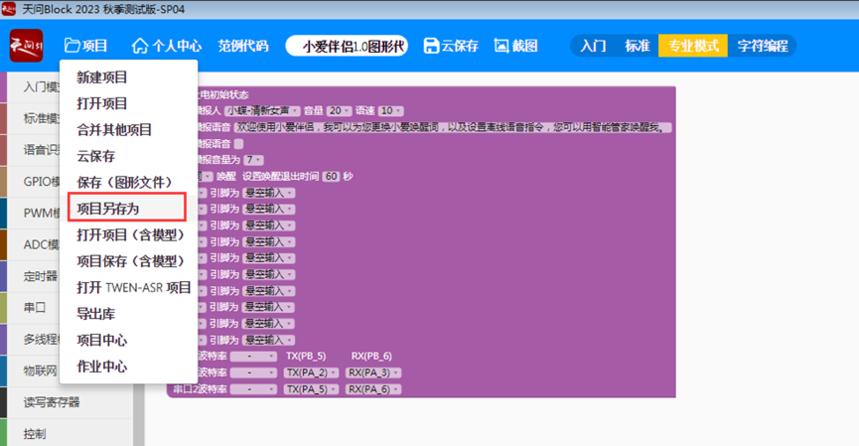
Task: Select the 专业模式 tab
Action: 693,46
